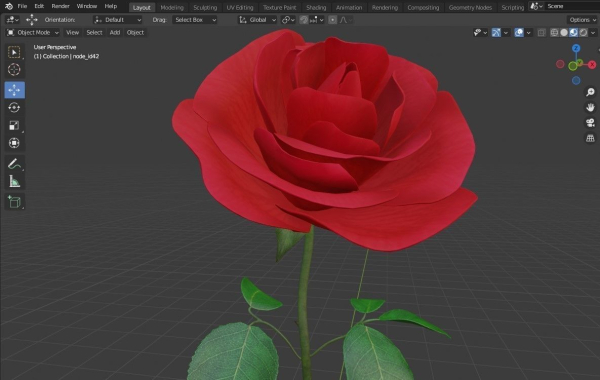
Task: Open the editor type menu icon
Action: (13, 20)
